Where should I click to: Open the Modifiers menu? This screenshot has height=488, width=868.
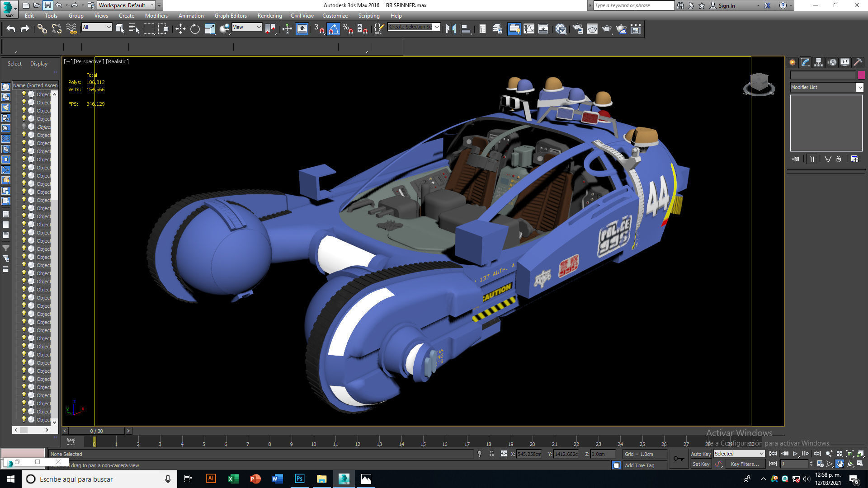156,15
